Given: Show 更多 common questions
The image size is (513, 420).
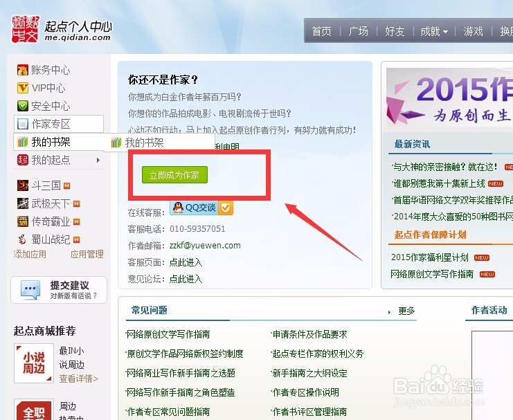Looking at the screenshot, I should [406, 311].
